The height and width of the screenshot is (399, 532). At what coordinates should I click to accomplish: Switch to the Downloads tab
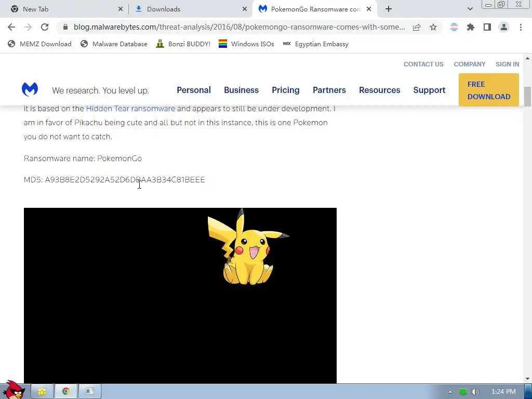coord(190,9)
